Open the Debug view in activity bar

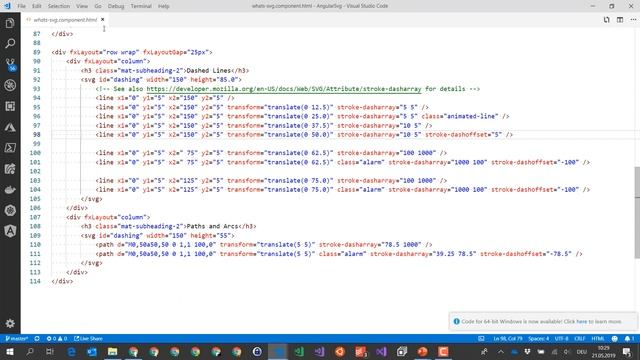coord(10,85)
